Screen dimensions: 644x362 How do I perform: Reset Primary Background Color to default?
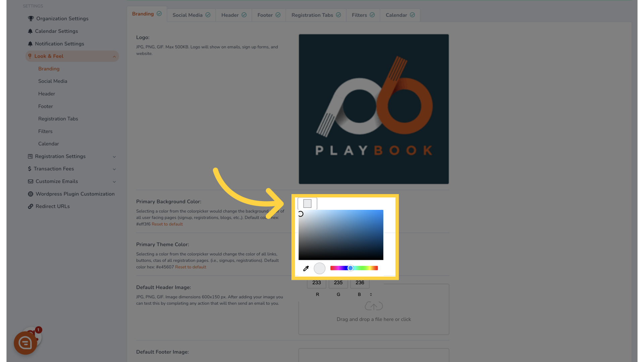click(167, 224)
